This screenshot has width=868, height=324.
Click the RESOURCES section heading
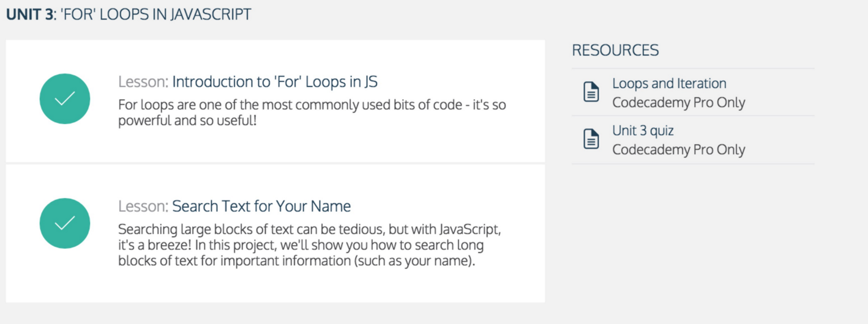pyautogui.click(x=615, y=50)
